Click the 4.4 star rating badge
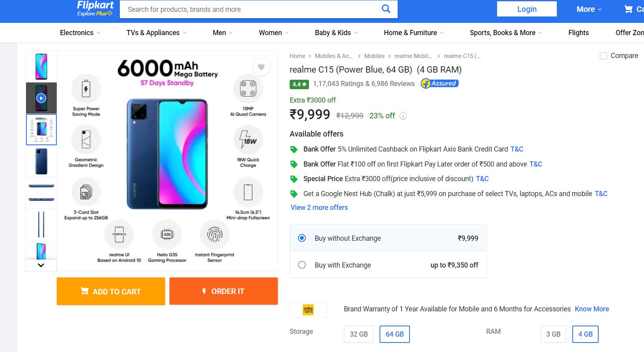644x352 pixels. (300, 84)
